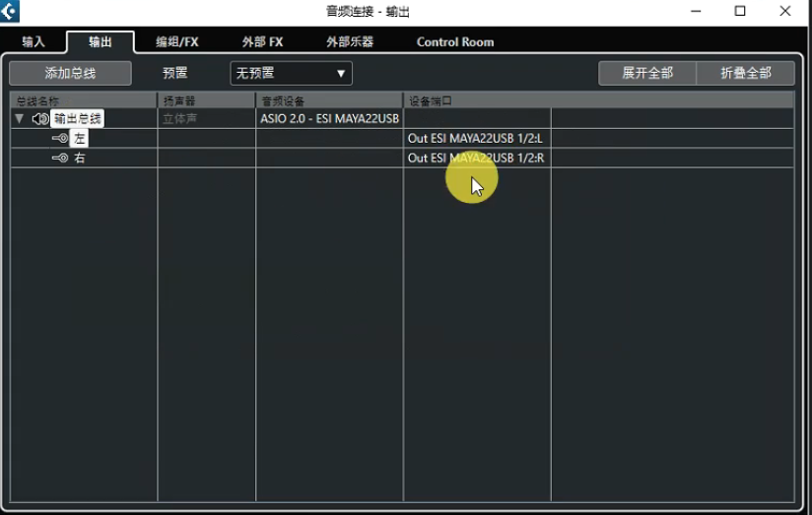This screenshot has height=515, width=812.
Task: Click the 立体声 speaker configuration cell
Action: pyautogui.click(x=180, y=118)
